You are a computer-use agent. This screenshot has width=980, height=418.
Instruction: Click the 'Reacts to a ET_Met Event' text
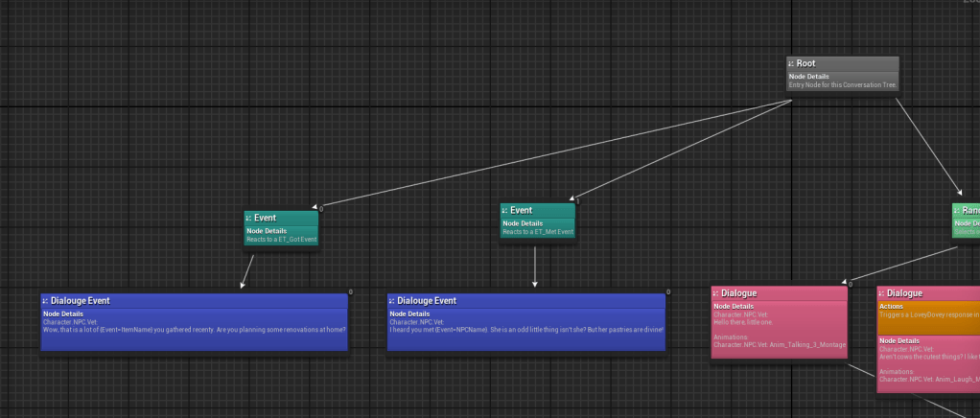click(538, 231)
